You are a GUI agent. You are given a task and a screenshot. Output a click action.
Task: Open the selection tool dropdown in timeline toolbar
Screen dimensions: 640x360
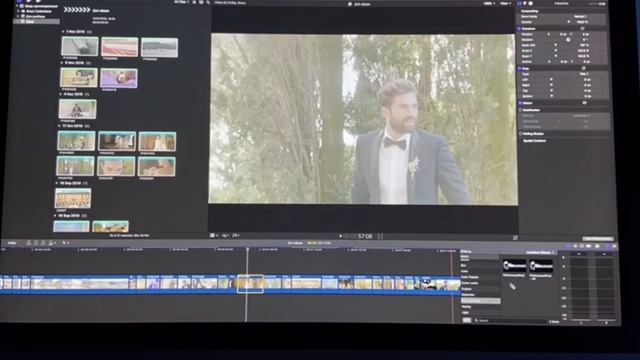[x=65, y=243]
